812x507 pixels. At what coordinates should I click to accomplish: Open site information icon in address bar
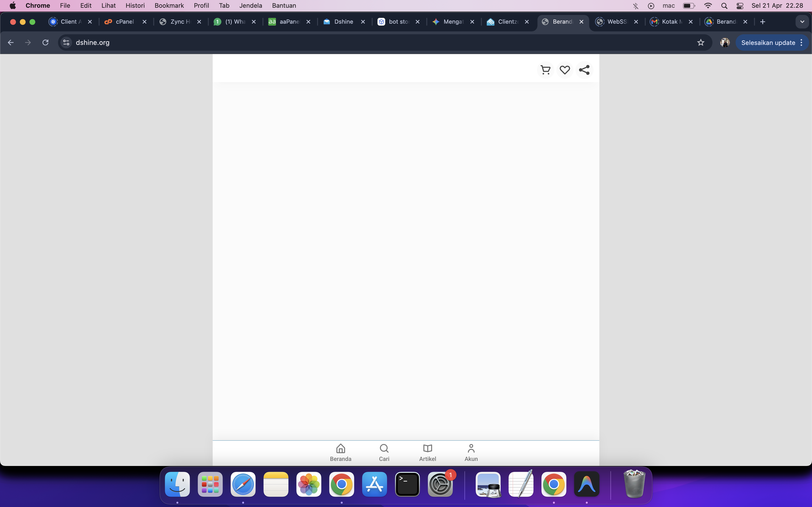[x=66, y=42]
